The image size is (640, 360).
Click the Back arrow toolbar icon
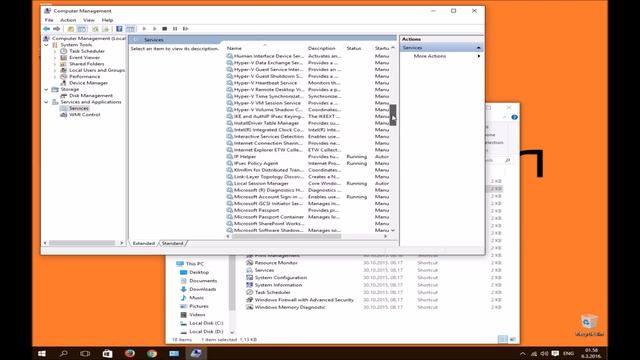(x=47, y=29)
